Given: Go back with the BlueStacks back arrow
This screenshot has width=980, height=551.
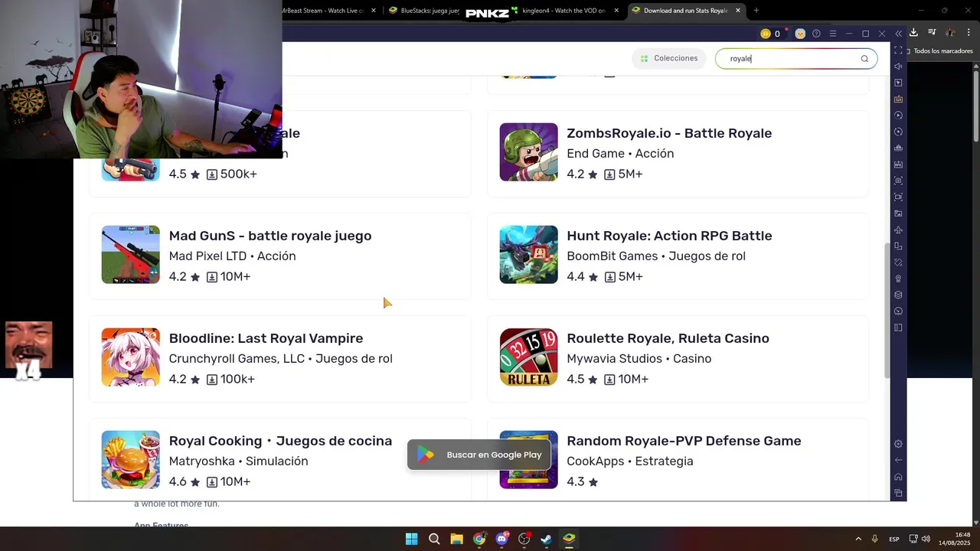Looking at the screenshot, I should [898, 460].
